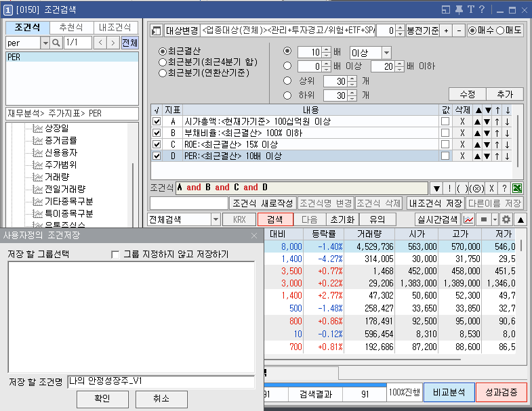Viewport: 532px width, 411px height.
Task: Select the 최근결산 radio button
Action: (x=163, y=51)
